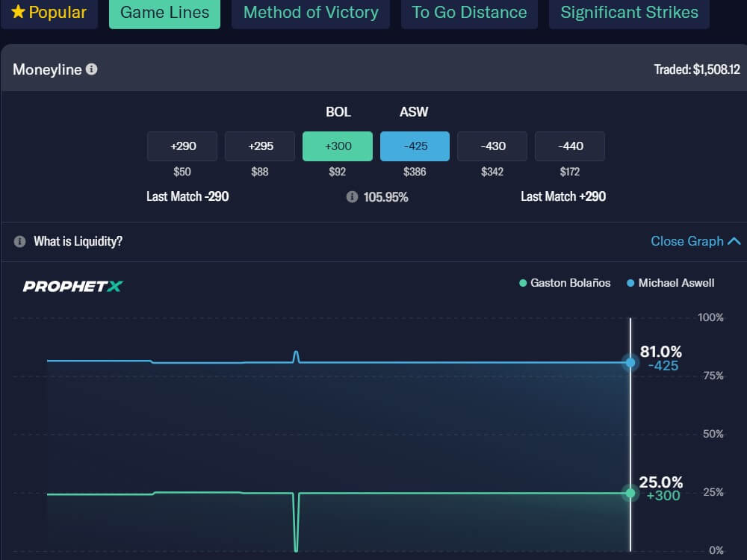Open the To Go Distance tab
The image size is (747, 560).
469,13
